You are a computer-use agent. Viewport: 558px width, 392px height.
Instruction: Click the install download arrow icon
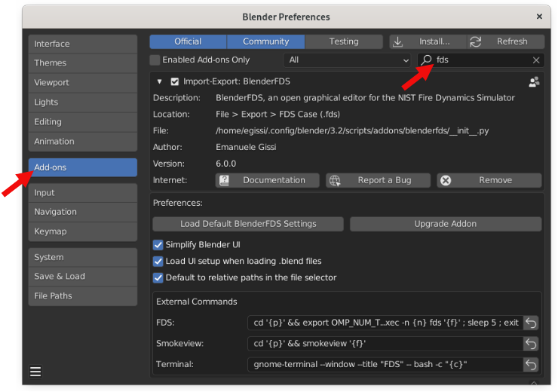point(397,42)
